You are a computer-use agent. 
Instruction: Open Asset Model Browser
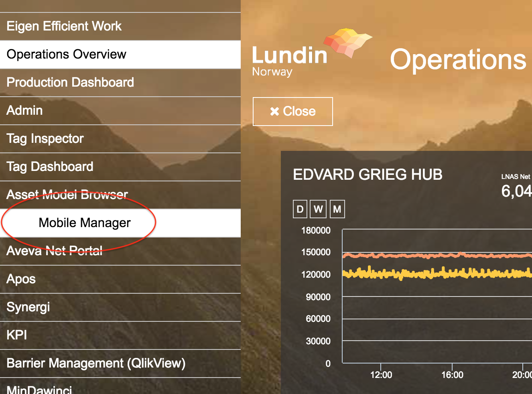click(x=120, y=195)
